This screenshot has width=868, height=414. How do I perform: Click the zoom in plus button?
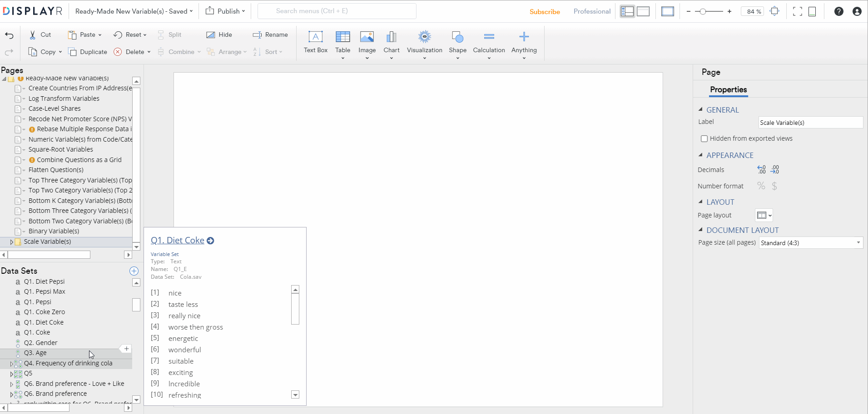pos(729,11)
